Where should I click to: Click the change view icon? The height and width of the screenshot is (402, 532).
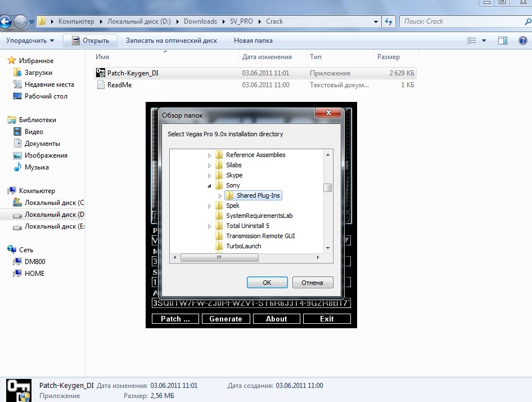coord(472,41)
